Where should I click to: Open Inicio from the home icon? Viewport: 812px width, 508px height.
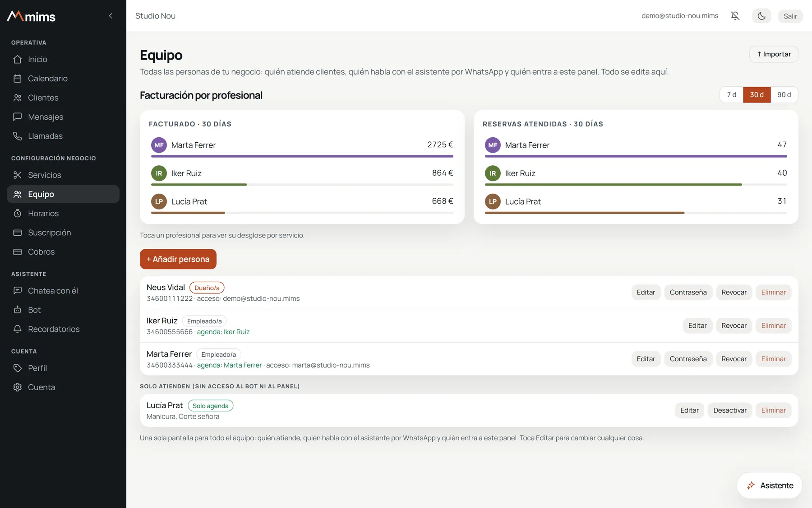tap(18, 59)
